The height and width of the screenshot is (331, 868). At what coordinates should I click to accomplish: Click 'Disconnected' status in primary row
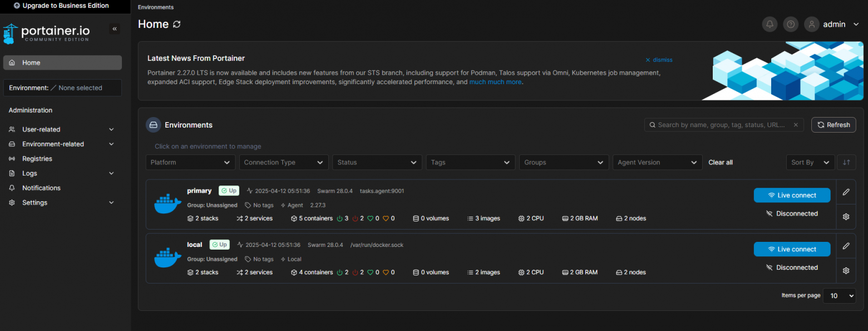pos(792,213)
